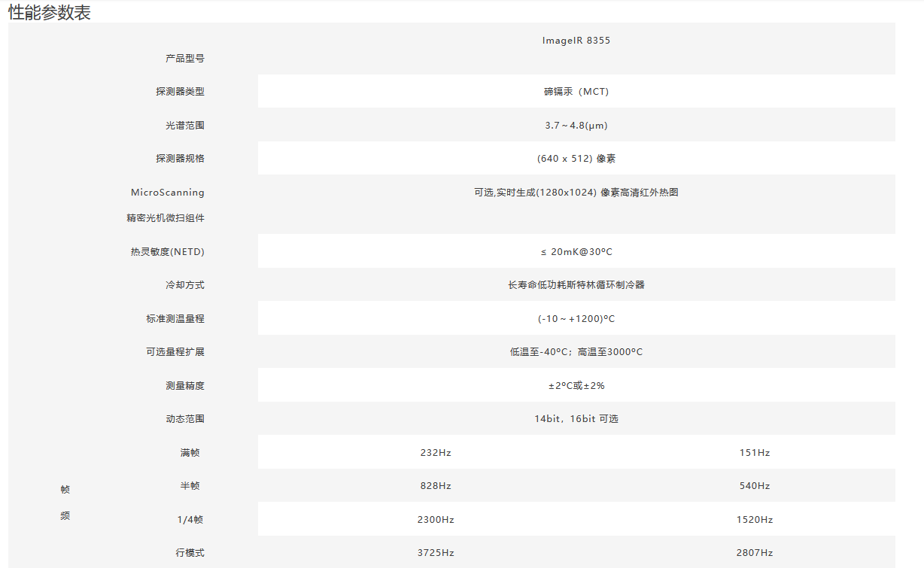Select the 行模式 row label
Image resolution: width=924 pixels, height=568 pixels.
pyautogui.click(x=190, y=553)
